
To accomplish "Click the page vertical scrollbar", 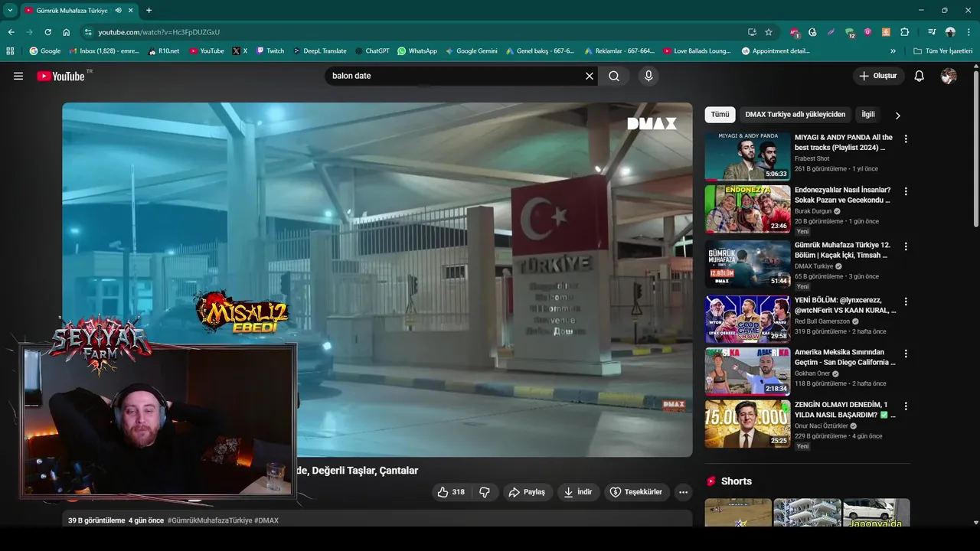I will [975, 149].
